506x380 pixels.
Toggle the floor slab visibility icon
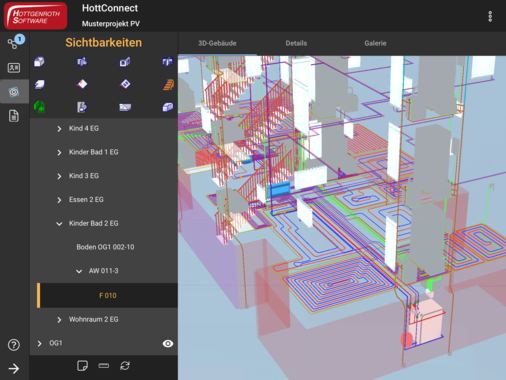(x=39, y=84)
